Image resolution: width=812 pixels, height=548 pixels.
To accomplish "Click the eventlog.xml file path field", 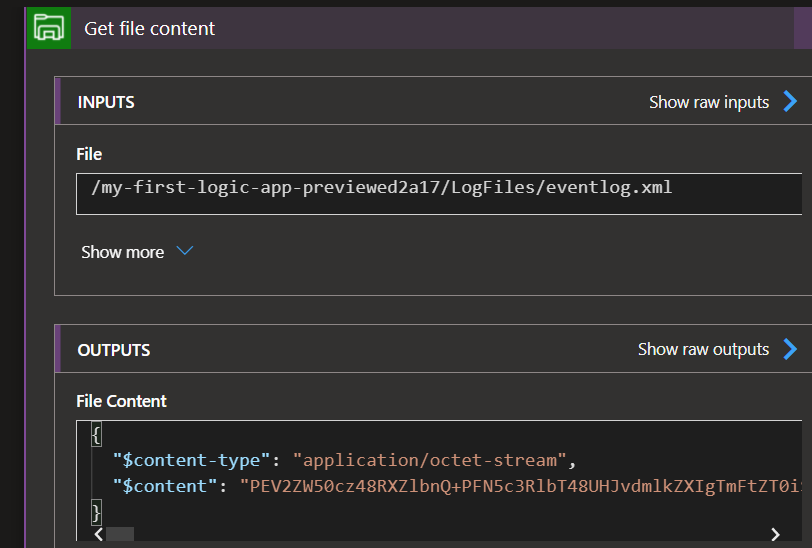I will [381, 187].
